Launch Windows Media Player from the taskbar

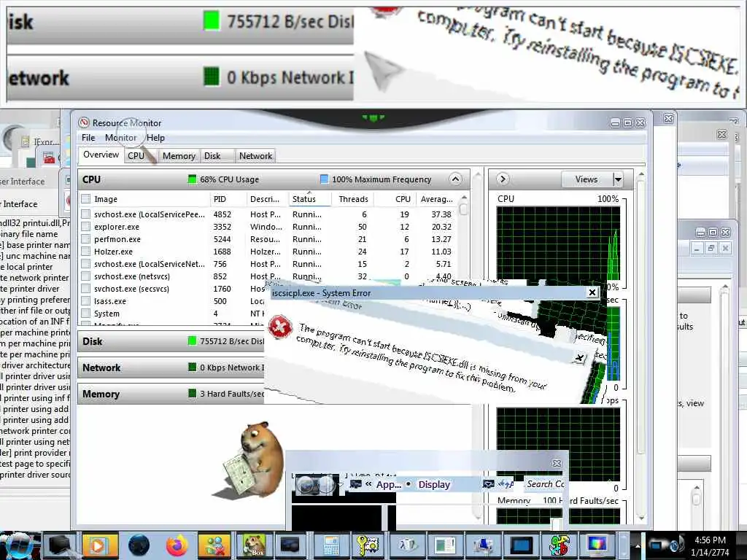click(100, 545)
